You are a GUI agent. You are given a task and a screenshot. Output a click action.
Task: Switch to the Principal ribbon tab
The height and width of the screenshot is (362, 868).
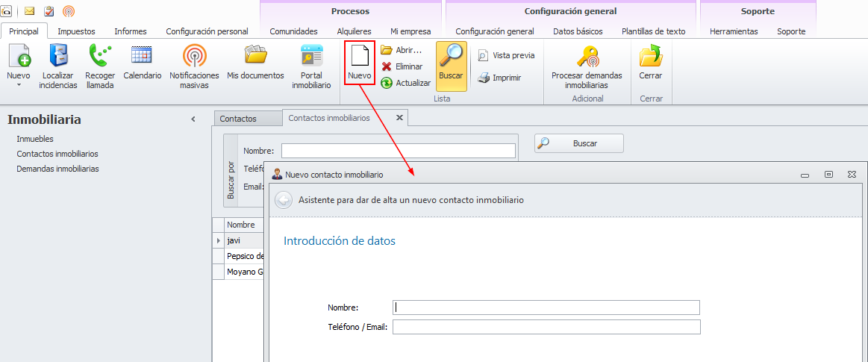point(24,31)
